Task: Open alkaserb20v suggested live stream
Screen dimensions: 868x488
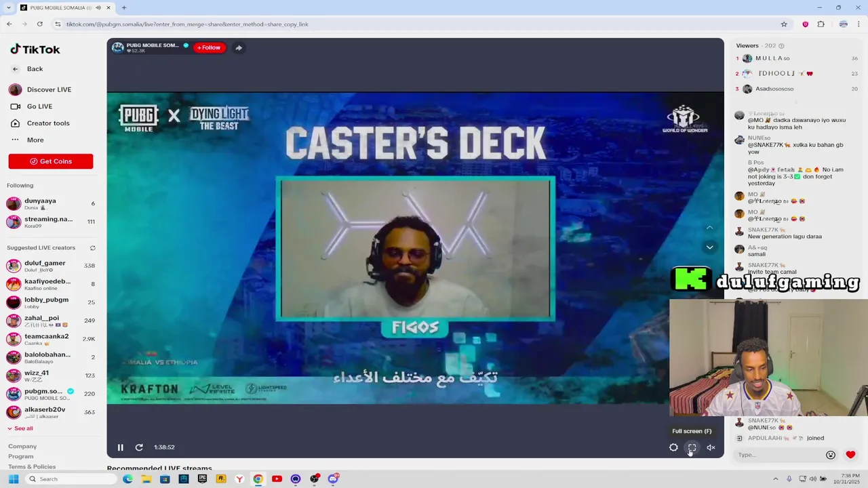Action: point(51,412)
